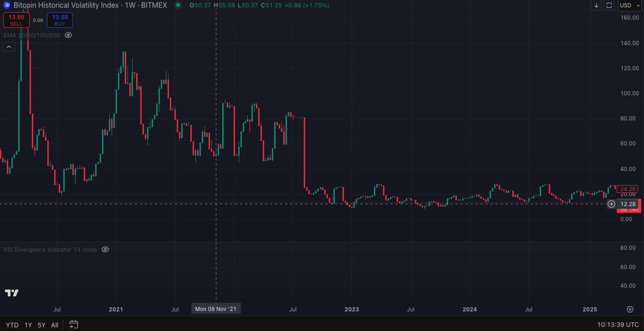Hide the RSI Divergence Indicator

coord(105,249)
